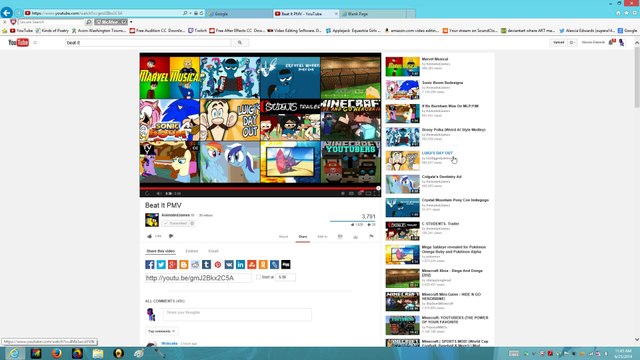Open McAfee toolbar dropdown arrow
The image size is (640, 360).
pyautogui.click(x=131, y=22)
